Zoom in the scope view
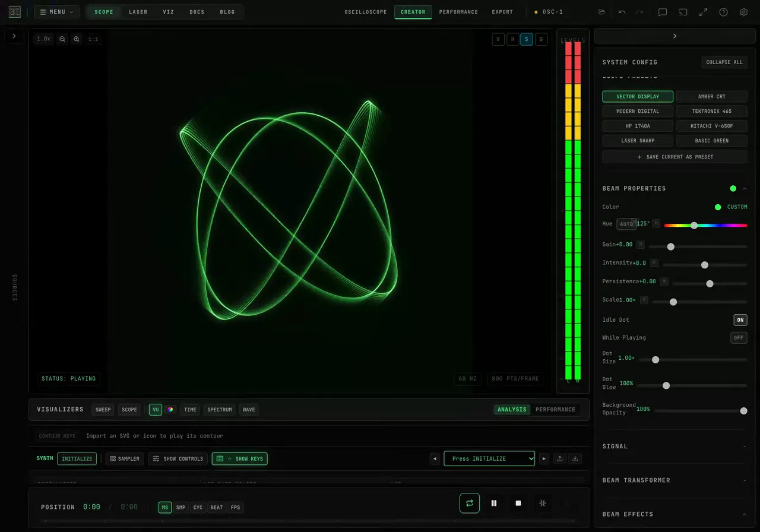The height and width of the screenshot is (532, 760). coord(77,39)
